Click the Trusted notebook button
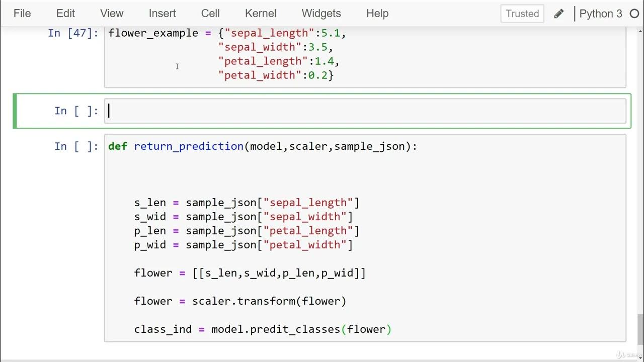Screen dimensions: 644x362 (x=522, y=14)
